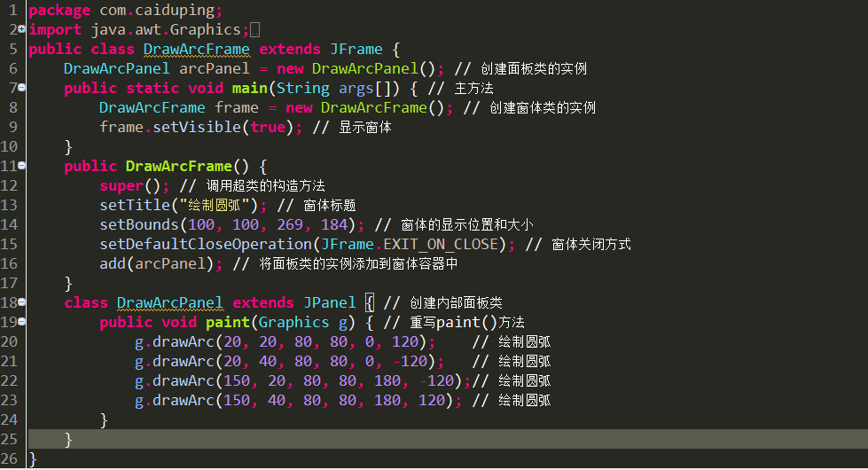Viewport: 868px width, 470px height.
Task: Click the value 180 on line 23
Action: (387, 400)
